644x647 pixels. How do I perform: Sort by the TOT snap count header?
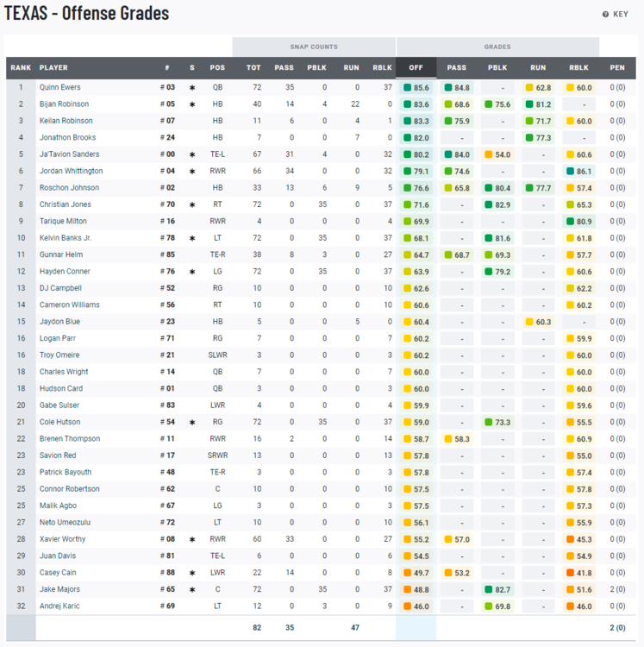coord(253,68)
